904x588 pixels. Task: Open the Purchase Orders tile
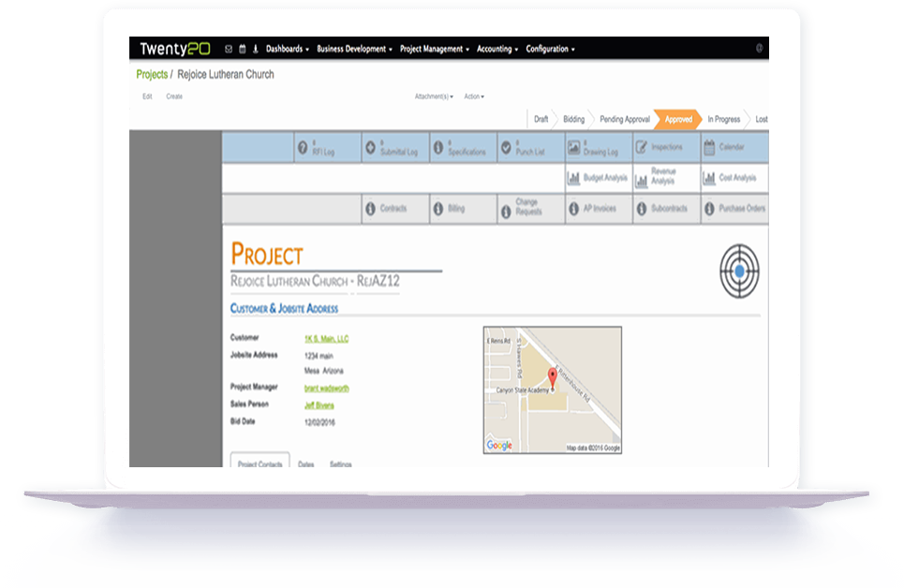[x=734, y=209]
